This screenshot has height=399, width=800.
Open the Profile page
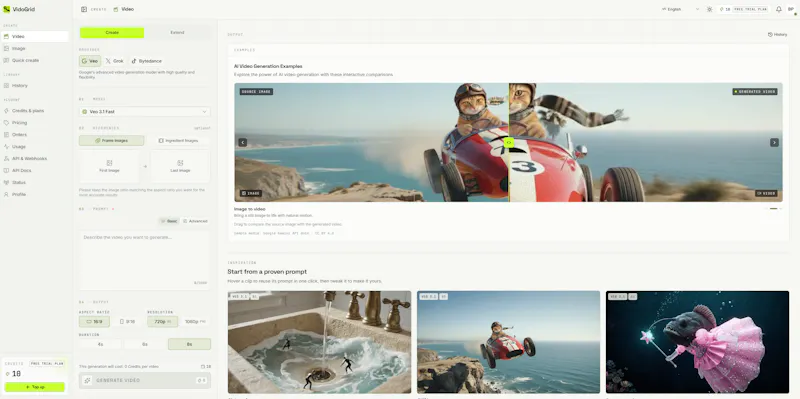pos(34,194)
